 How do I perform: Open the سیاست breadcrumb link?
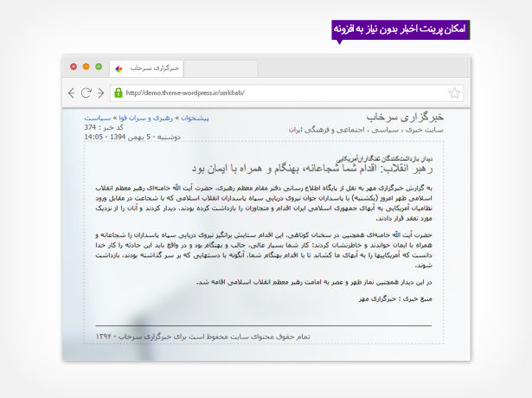coord(97,117)
